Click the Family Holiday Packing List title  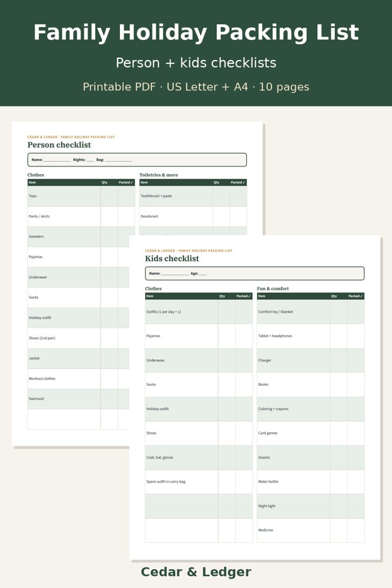click(196, 32)
